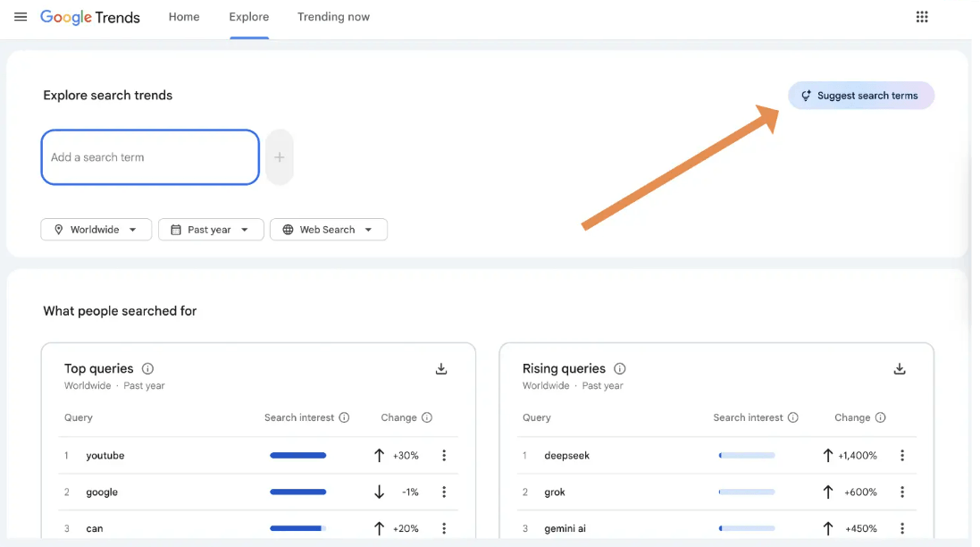
Task: Expand the Web Search type dropdown
Action: pos(329,230)
